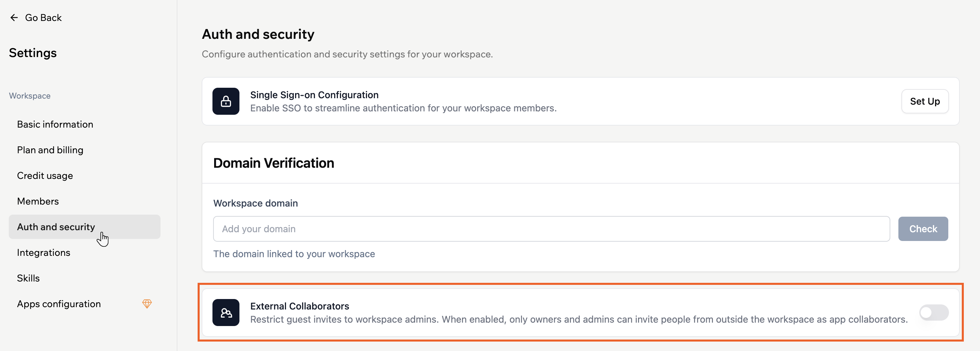Image resolution: width=980 pixels, height=351 pixels.
Task: Click the Single Sign-on Configuration title
Action: coord(314,95)
